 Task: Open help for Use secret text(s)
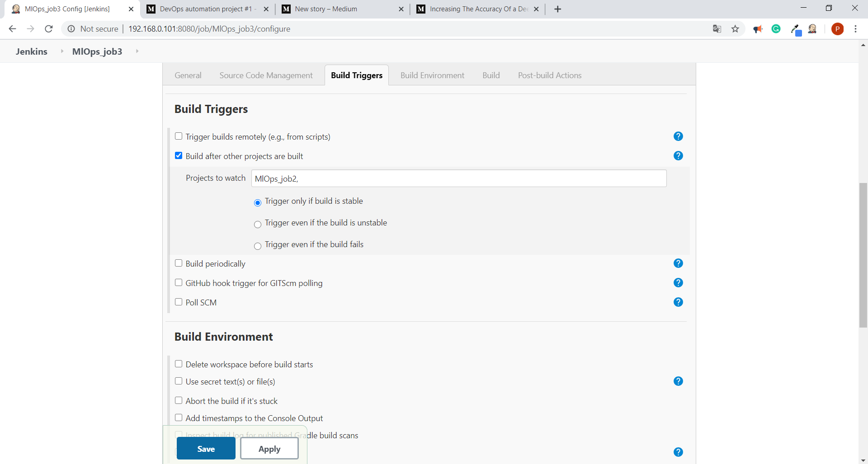678,381
